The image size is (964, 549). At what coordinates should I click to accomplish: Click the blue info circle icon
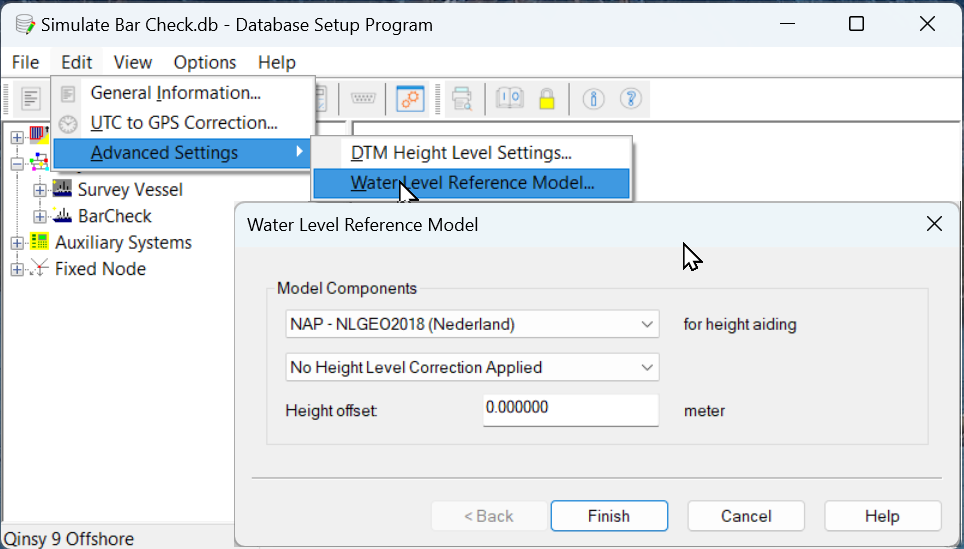click(x=595, y=98)
